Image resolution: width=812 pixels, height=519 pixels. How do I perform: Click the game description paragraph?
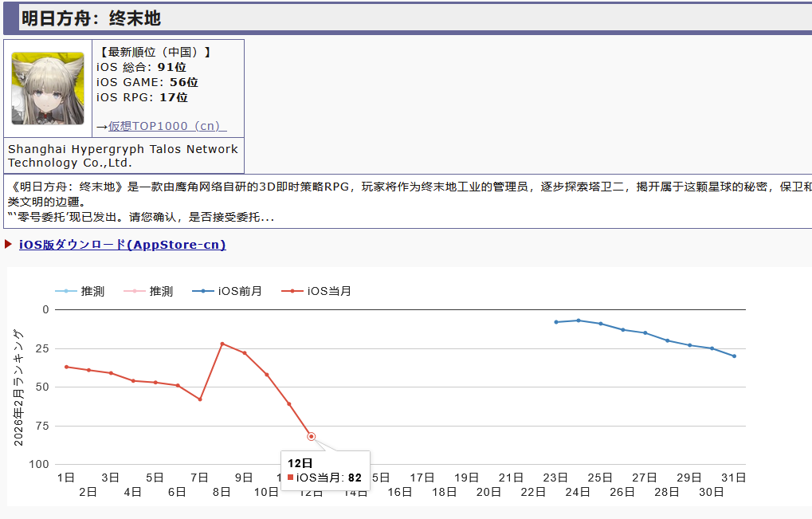(x=409, y=202)
